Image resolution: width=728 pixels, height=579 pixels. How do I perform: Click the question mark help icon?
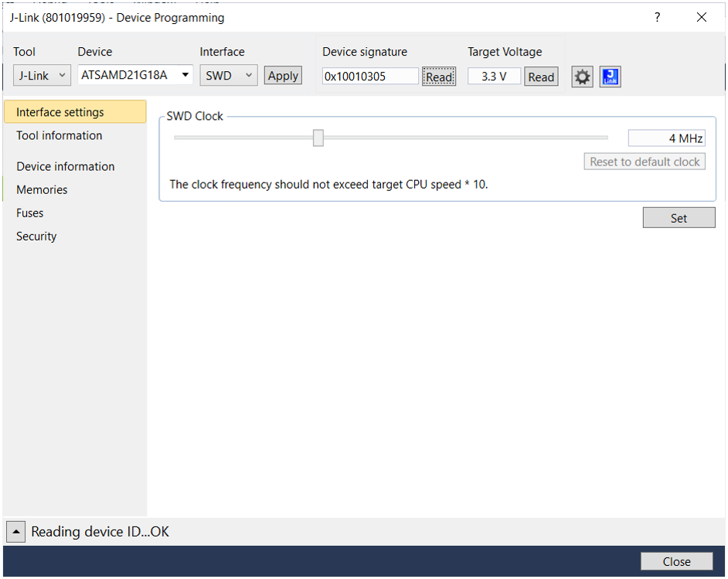point(657,18)
